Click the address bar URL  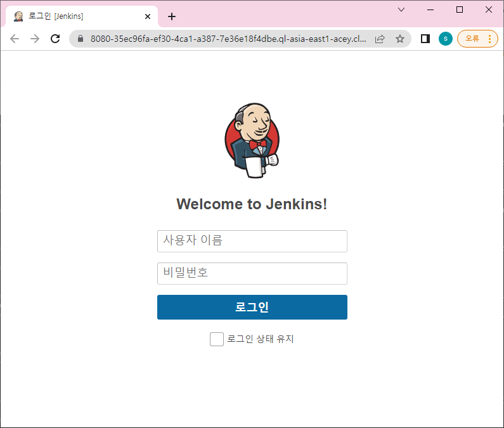(228, 39)
